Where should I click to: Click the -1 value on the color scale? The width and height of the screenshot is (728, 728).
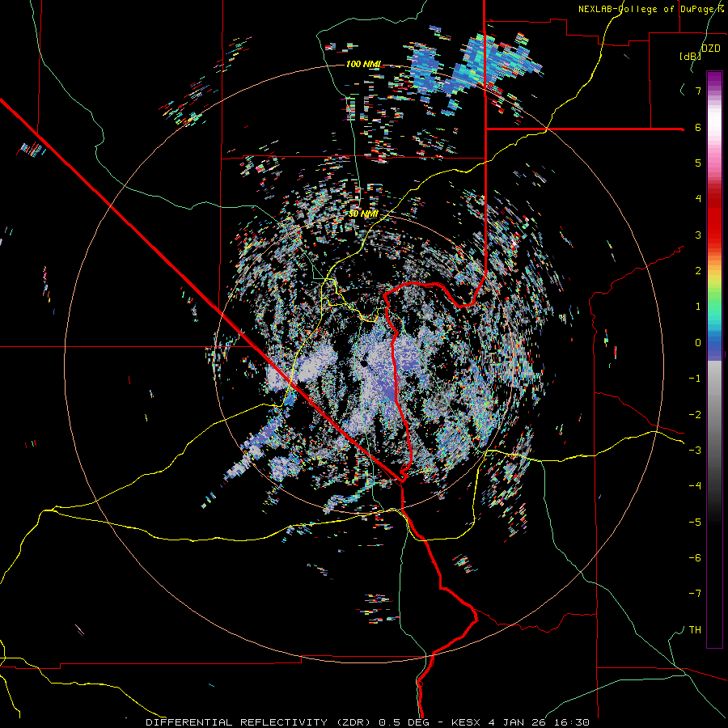pyautogui.click(x=695, y=379)
